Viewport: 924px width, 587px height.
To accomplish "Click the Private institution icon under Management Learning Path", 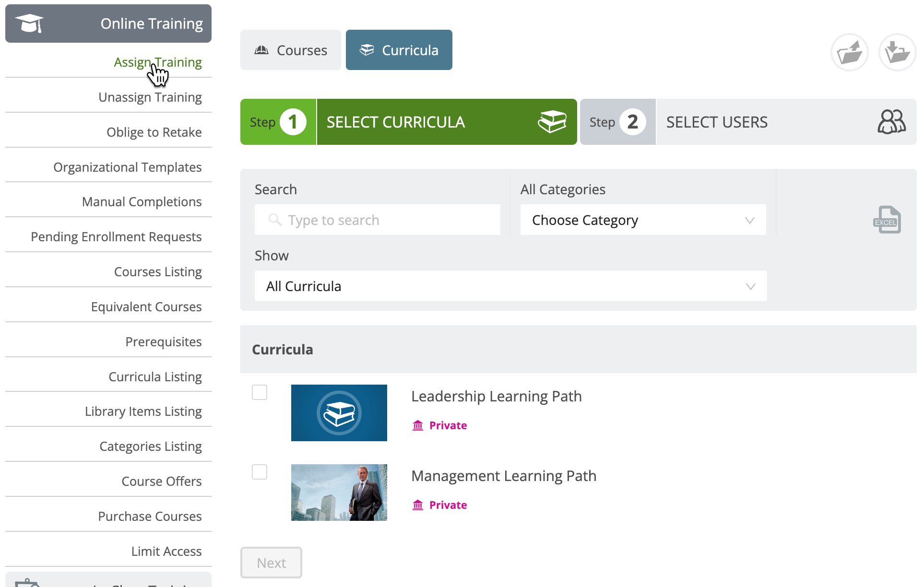I will click(x=418, y=505).
